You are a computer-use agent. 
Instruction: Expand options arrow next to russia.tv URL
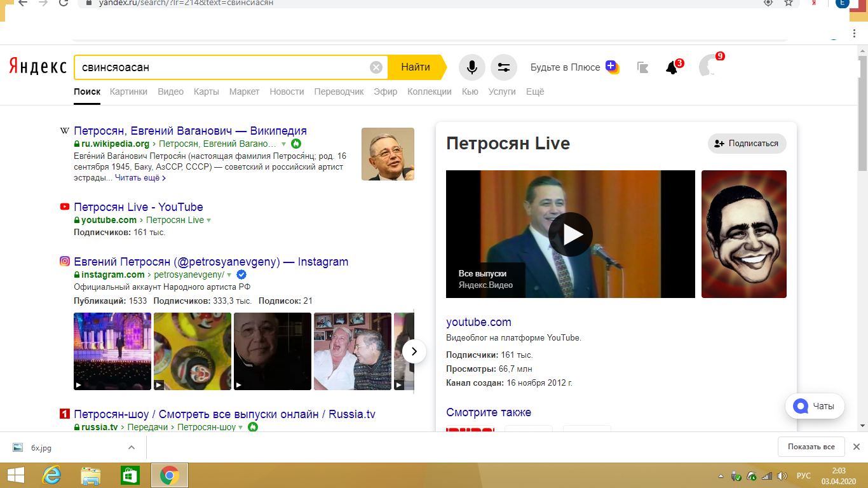tap(240, 428)
